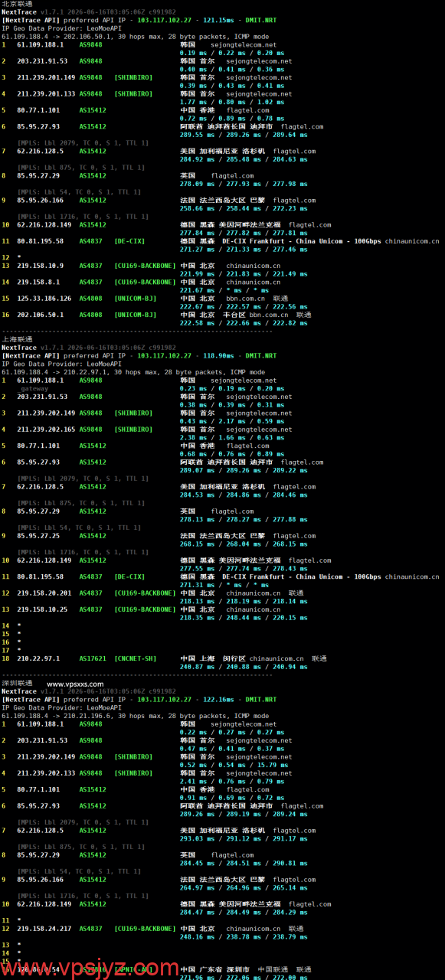The width and height of the screenshot is (445, 980).
Task: Click the 深圳联通 section heading
Action: pos(17,683)
